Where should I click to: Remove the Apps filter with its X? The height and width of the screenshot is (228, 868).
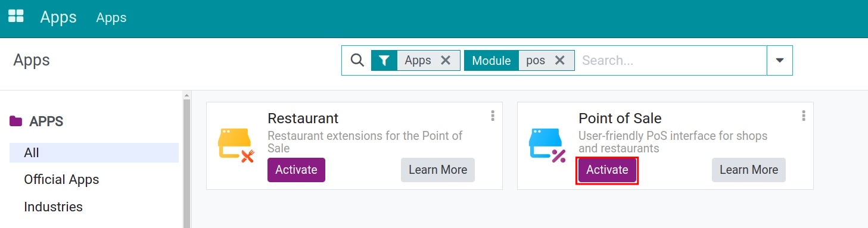pyautogui.click(x=445, y=60)
